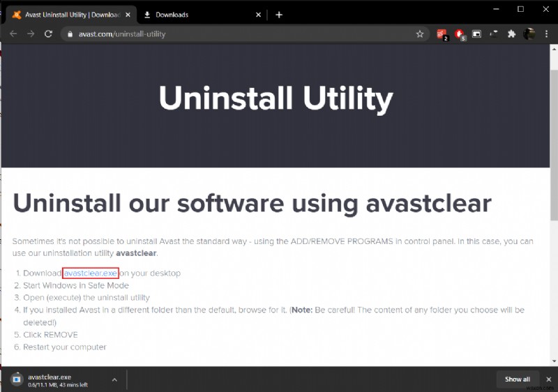This screenshot has width=558, height=392.
Task: Click the 'Click REMOVE' step text
Action: pyautogui.click(x=50, y=335)
